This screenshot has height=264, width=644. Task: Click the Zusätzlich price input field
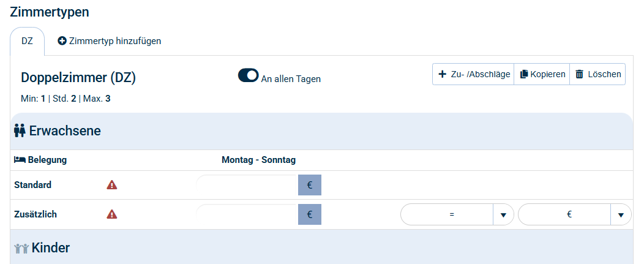point(247,214)
